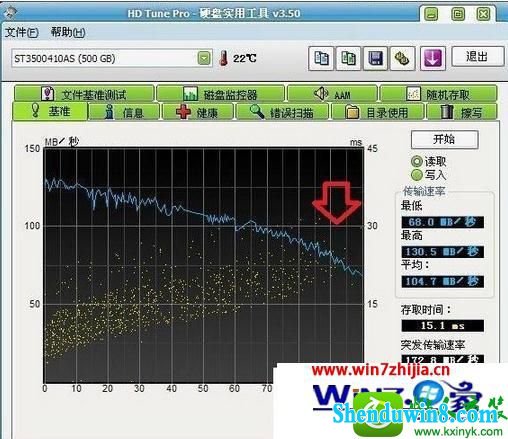Select the 写入 write radio button

[x=417, y=174]
